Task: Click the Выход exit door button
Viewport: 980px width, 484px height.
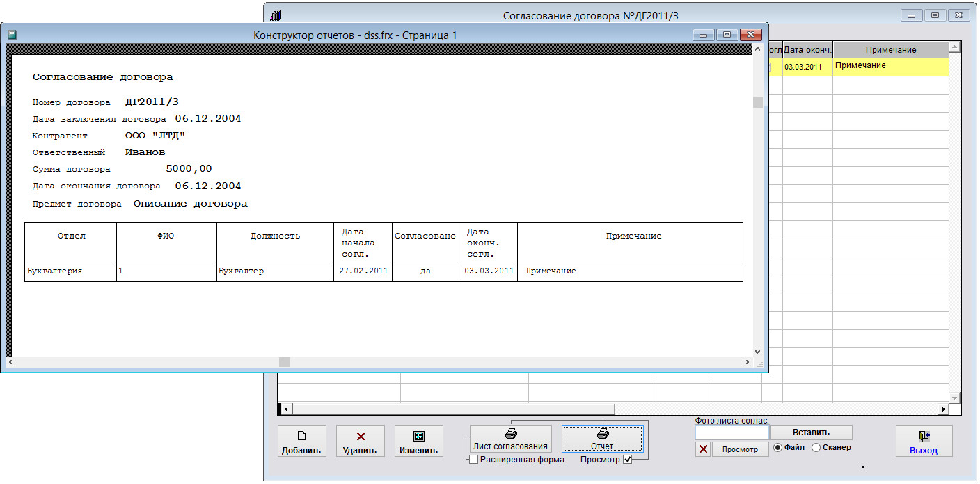Action: tap(923, 442)
